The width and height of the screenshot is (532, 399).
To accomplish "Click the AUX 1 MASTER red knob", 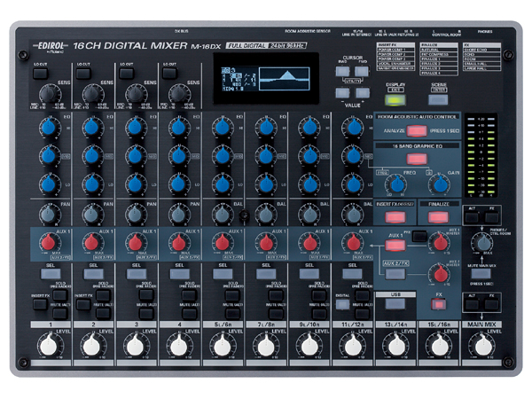I will point(441,243).
